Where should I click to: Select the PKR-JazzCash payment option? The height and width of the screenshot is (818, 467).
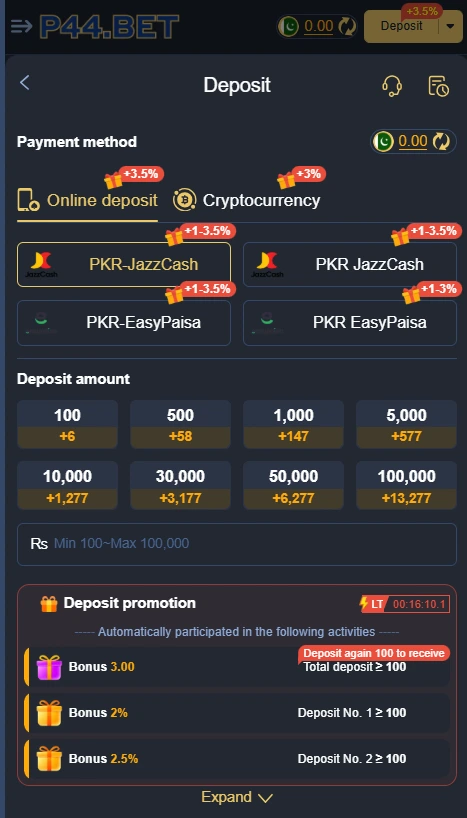click(x=124, y=264)
